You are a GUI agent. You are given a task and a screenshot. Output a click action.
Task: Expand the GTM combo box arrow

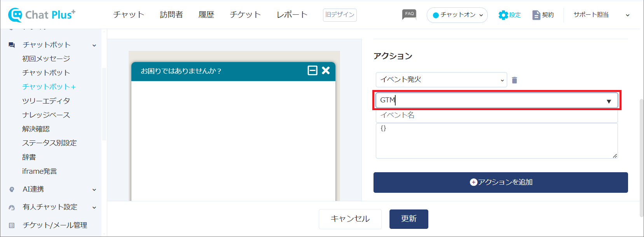[x=609, y=101]
